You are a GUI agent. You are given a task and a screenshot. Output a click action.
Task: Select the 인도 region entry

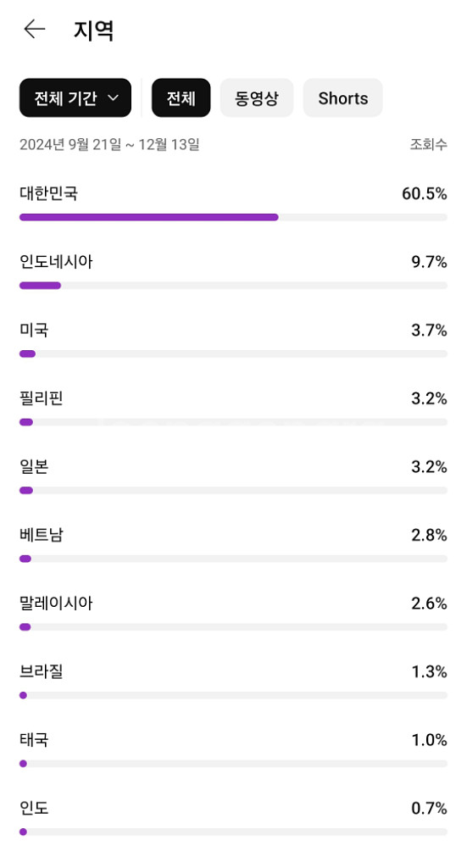(234, 818)
